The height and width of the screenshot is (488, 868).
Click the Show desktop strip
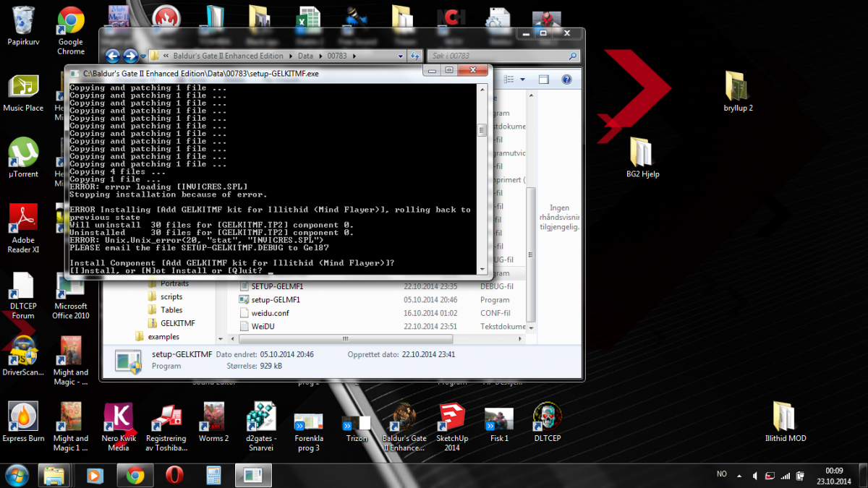863,475
